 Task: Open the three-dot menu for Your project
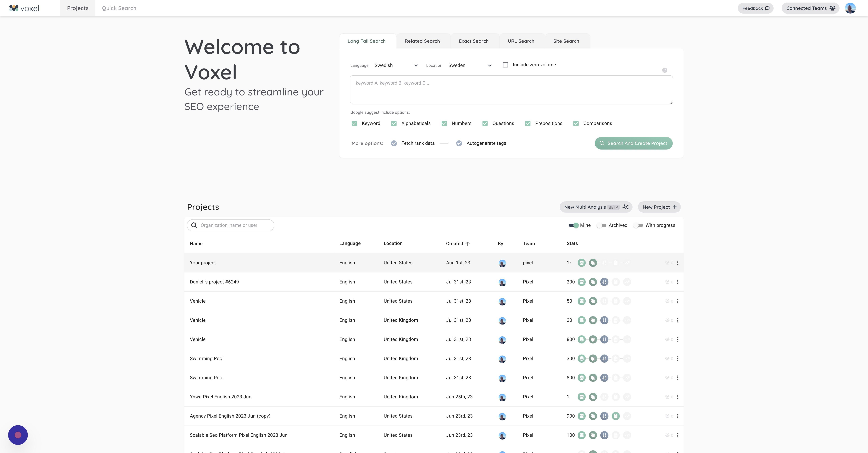pos(678,263)
